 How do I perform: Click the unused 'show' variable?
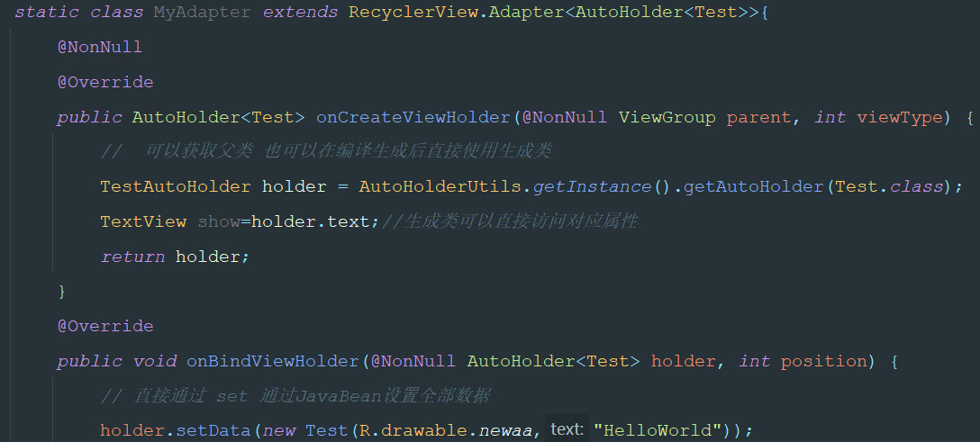pos(219,221)
